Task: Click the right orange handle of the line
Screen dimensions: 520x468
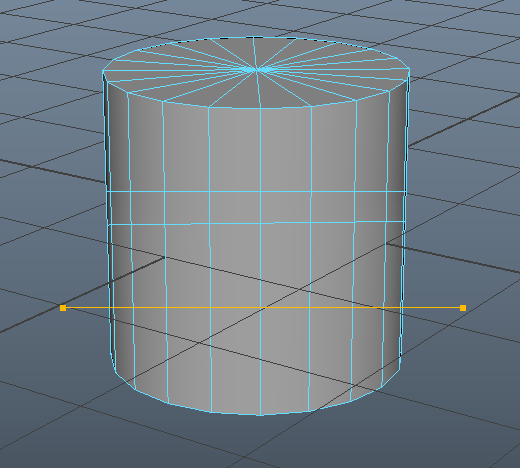Action: point(463,308)
